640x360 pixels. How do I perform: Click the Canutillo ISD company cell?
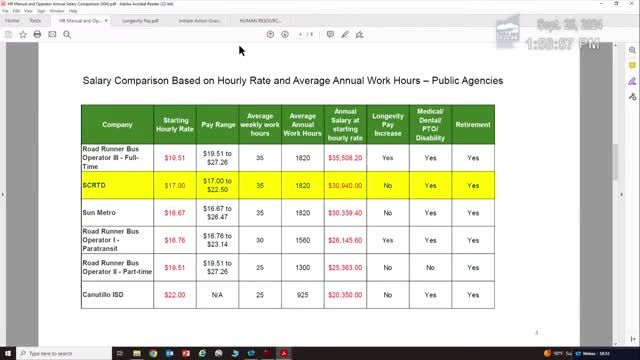[x=118, y=295]
